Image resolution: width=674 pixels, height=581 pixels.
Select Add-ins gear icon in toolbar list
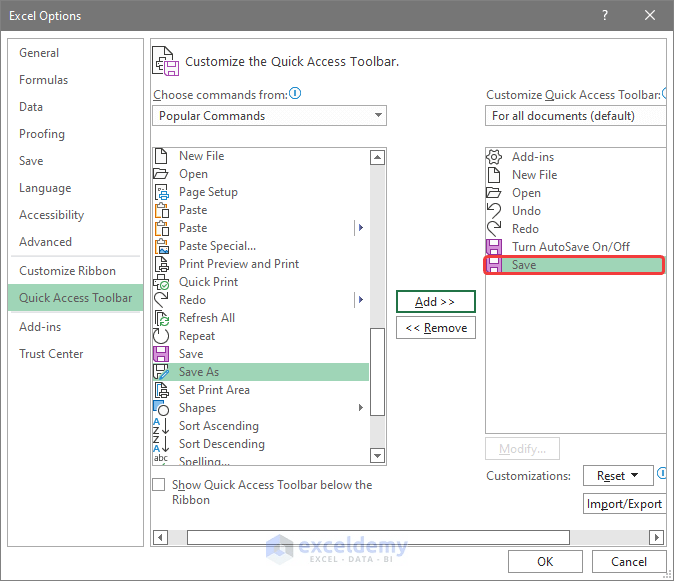tap(494, 157)
